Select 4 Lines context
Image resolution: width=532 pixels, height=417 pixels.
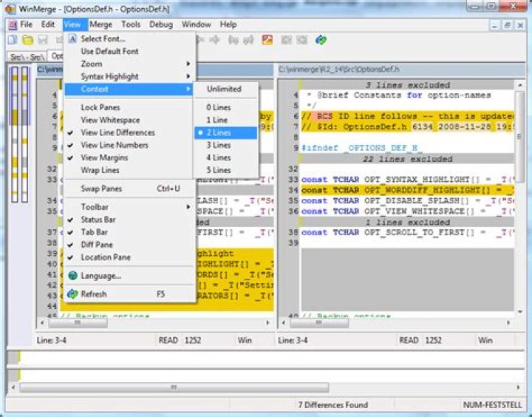(226, 157)
